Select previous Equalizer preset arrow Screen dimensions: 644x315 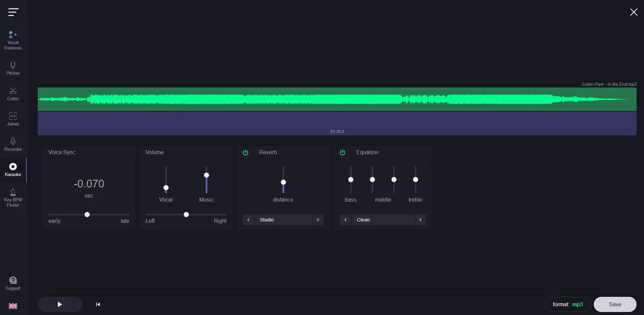pos(346,220)
